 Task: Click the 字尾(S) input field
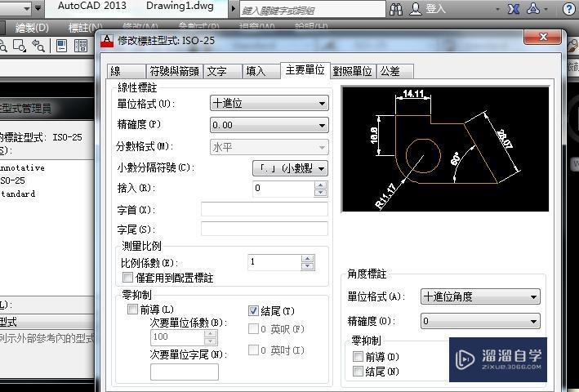click(x=265, y=229)
